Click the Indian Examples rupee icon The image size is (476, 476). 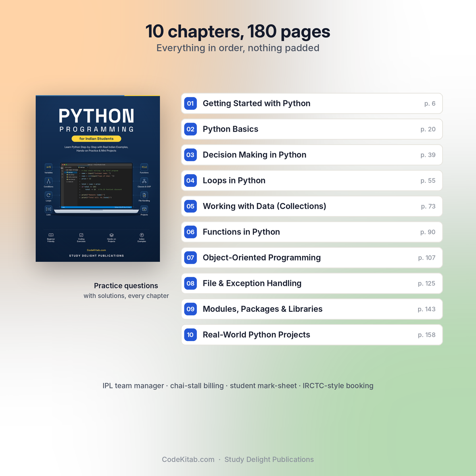142,235
